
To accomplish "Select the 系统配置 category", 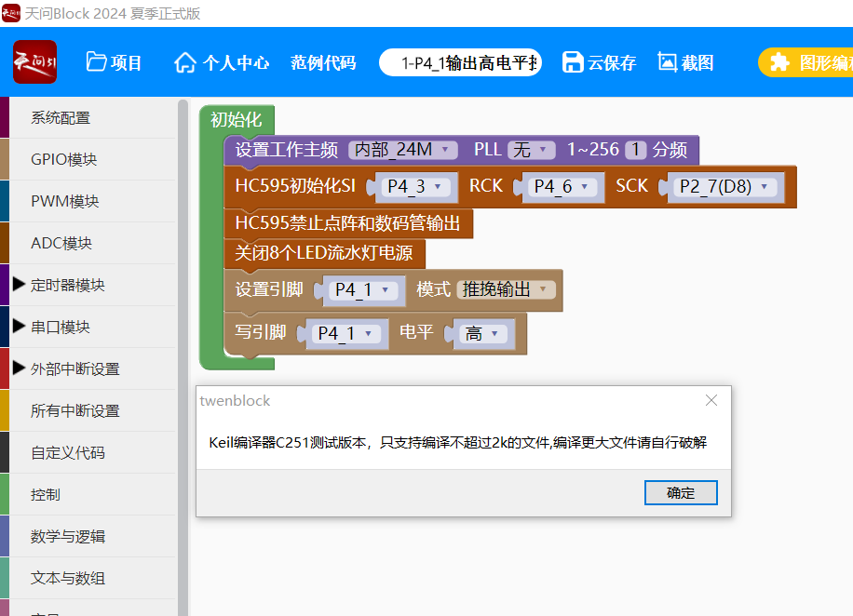I will click(x=88, y=117).
